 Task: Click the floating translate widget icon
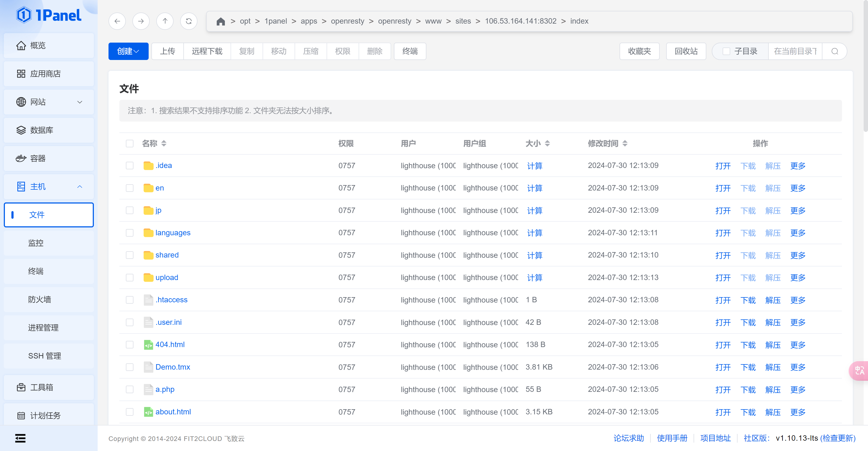[x=859, y=371]
